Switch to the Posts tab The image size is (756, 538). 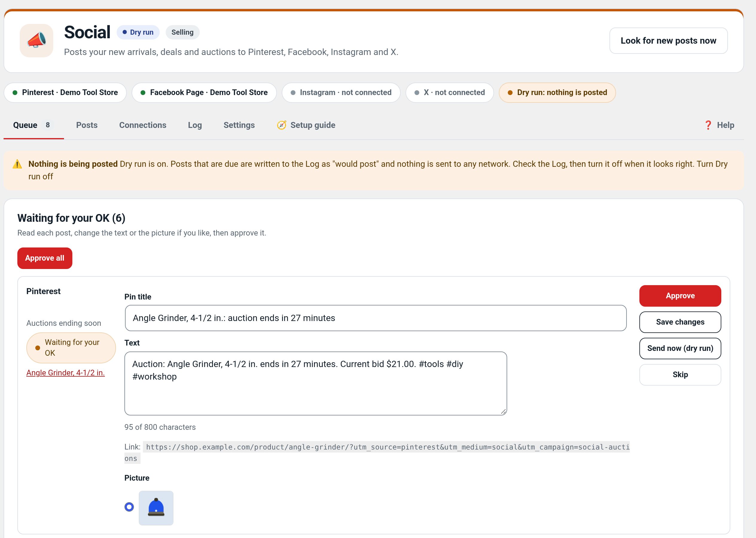point(87,125)
